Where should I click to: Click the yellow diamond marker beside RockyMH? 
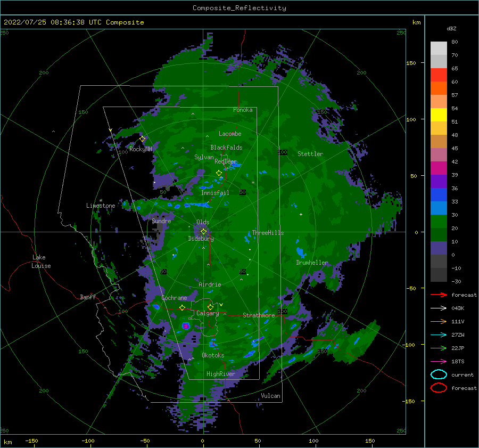point(142,139)
